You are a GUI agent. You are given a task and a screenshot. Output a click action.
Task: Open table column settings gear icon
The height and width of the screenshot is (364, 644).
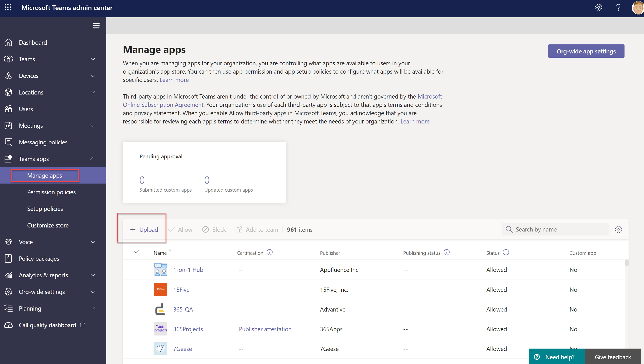click(x=618, y=229)
